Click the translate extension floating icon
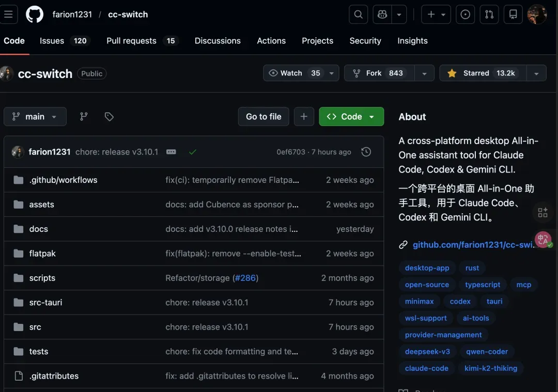 point(543,240)
